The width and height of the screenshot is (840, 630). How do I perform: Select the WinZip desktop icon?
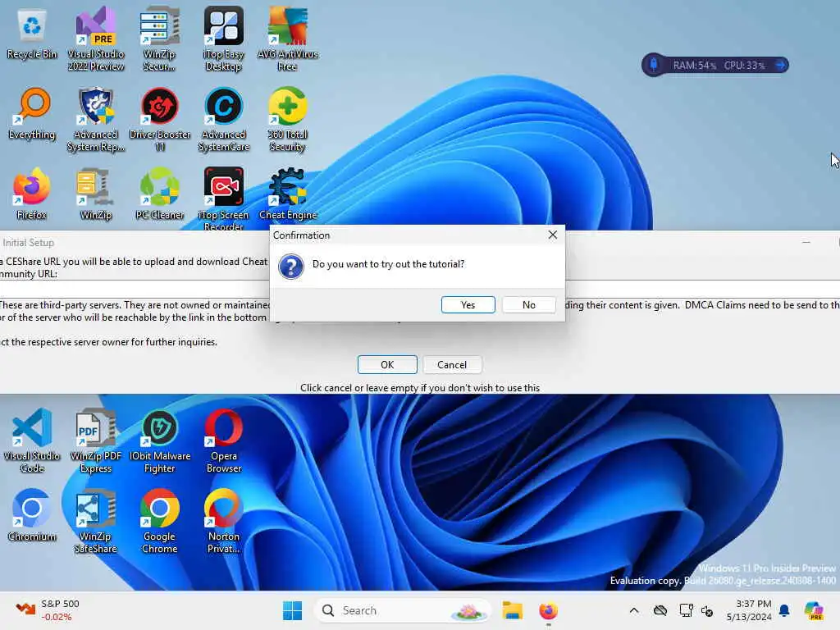point(96,195)
